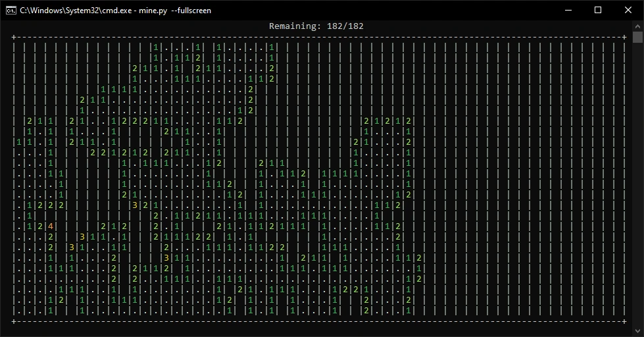Click the vertical scrollbar thumb

(637, 38)
